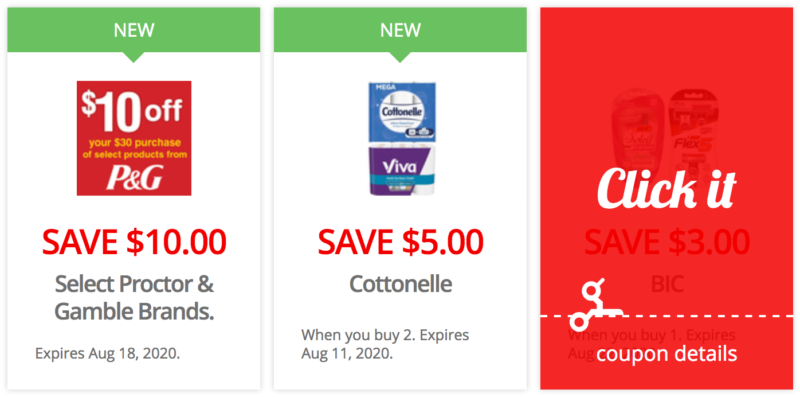Select the faded SAVE $3.00 BIC text
The width and height of the screenshot is (800, 397).
(x=667, y=242)
